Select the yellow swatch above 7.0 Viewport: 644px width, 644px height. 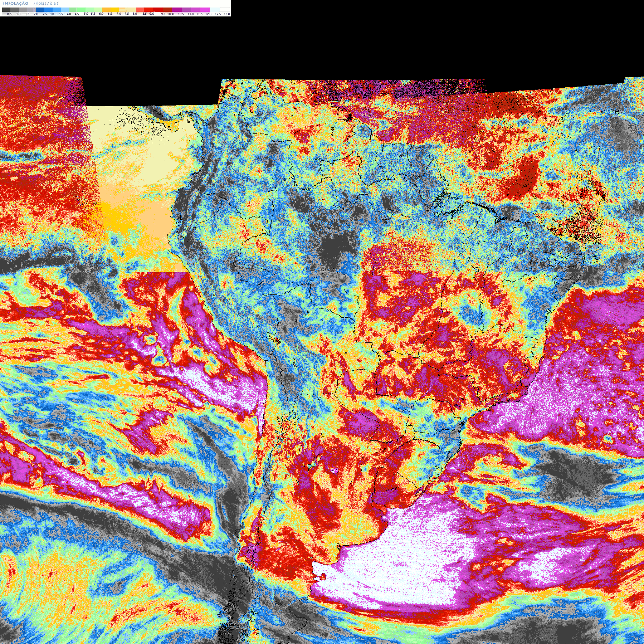click(x=115, y=10)
